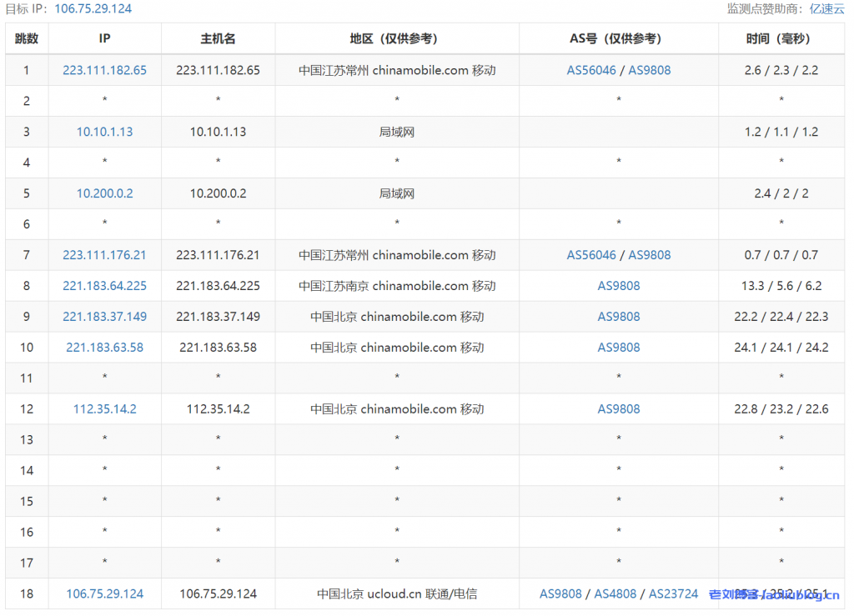Open hop 7 IP 223.111.176.21
The width and height of the screenshot is (854, 616).
(x=104, y=255)
